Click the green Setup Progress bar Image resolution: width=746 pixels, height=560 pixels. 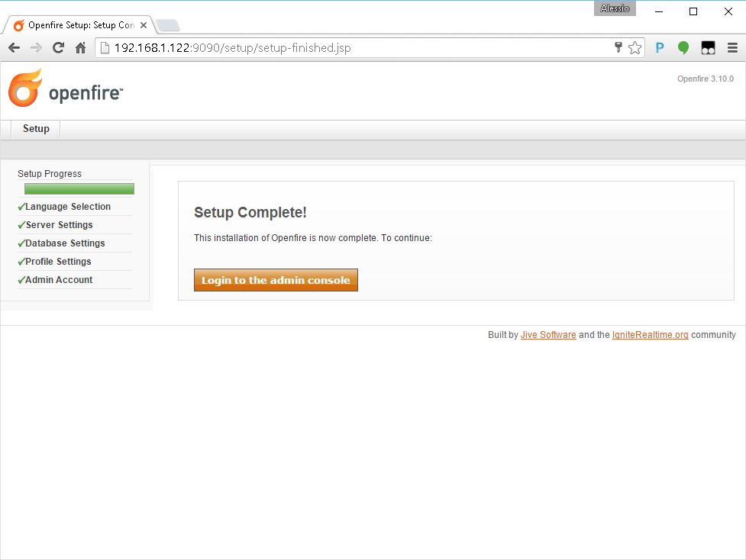click(79, 188)
